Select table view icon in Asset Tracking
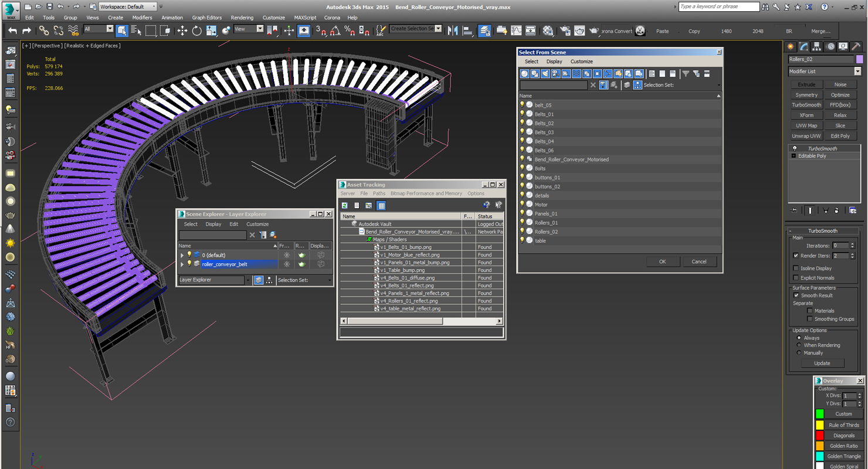This screenshot has height=469, width=868. pyautogui.click(x=381, y=205)
